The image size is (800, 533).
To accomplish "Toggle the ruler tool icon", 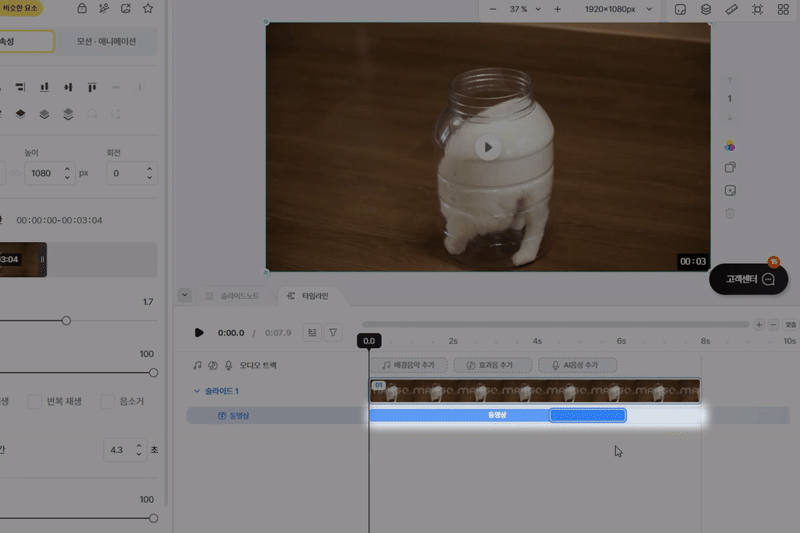I will coord(731,9).
